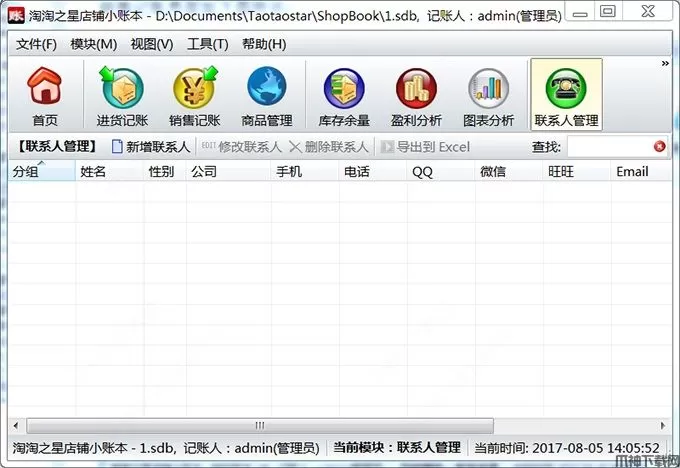The image size is (680, 468).
Task: Click the app logo in title bar
Action: pyautogui.click(x=16, y=16)
